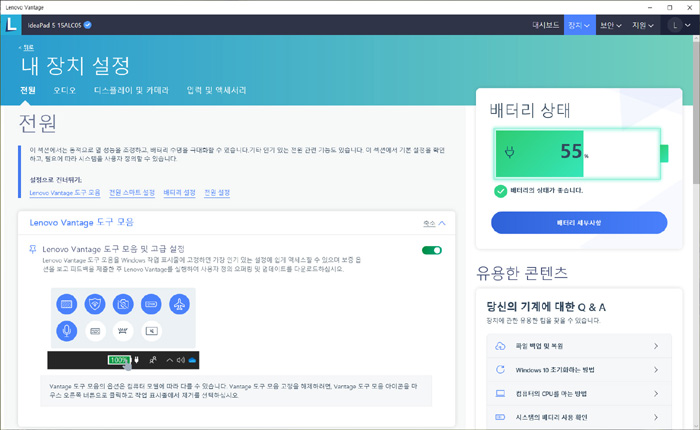
Task: Click the Lenovo Vantage 도구 모음 section heading
Action: (81, 222)
